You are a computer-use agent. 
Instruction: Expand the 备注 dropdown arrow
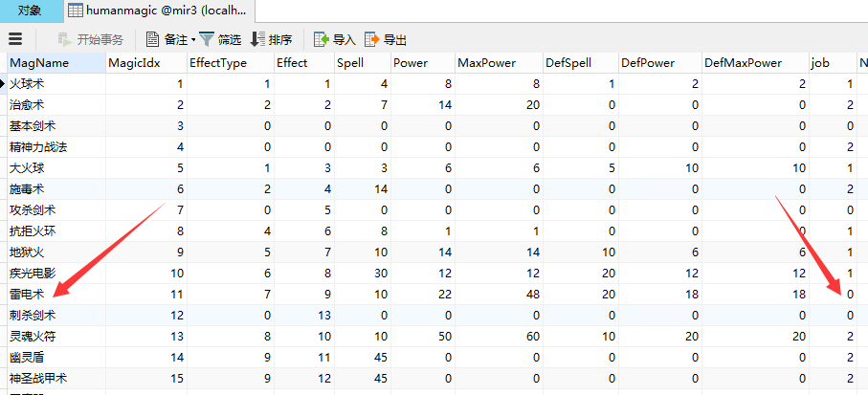pos(192,40)
